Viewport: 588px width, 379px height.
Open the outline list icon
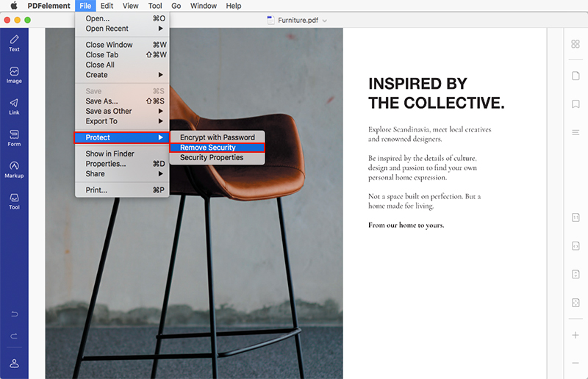[576, 132]
